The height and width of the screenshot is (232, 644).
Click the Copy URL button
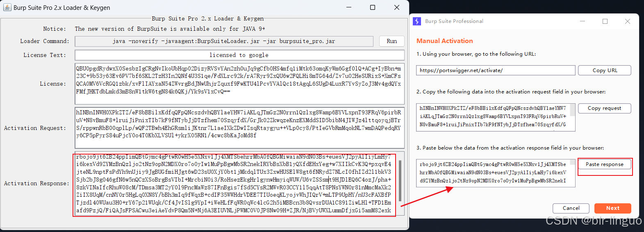(605, 71)
